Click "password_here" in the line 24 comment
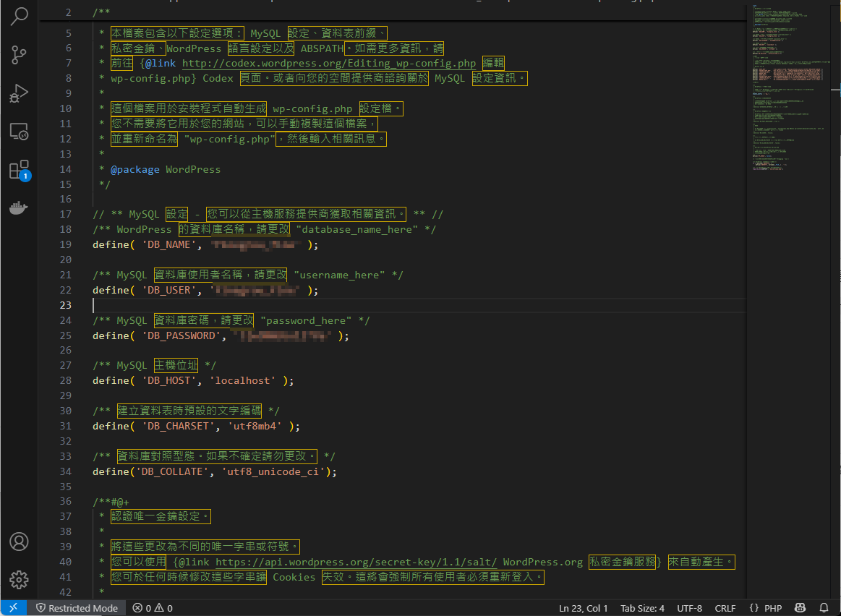 (306, 320)
